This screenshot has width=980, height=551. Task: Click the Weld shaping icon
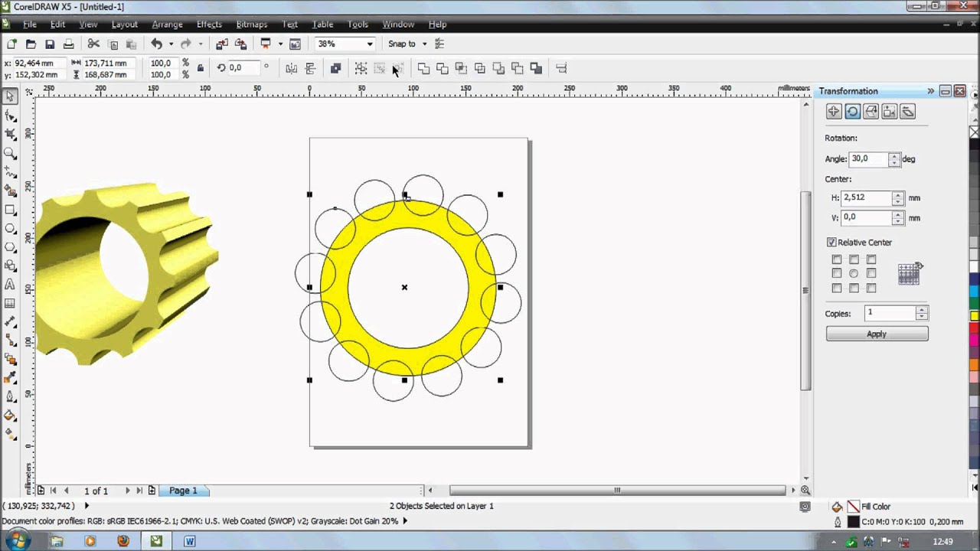423,68
